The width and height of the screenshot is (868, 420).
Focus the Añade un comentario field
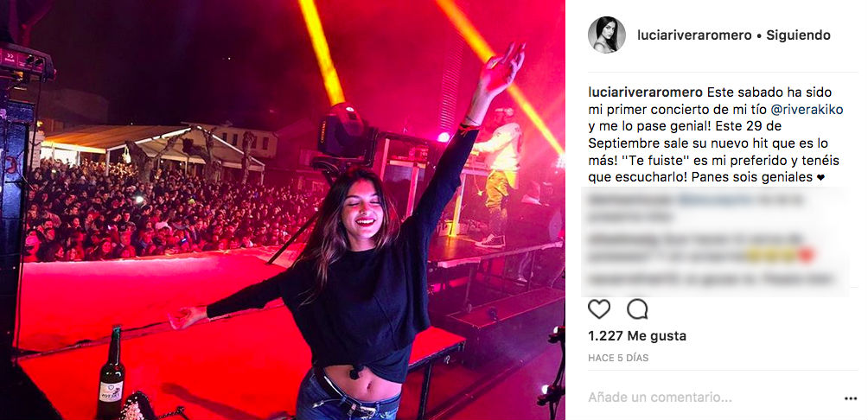click(660, 398)
